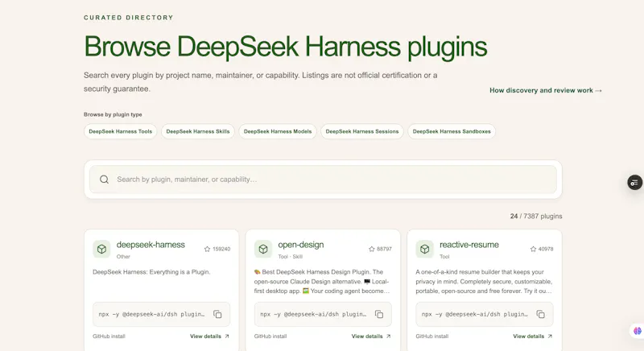Click the reactive-resume npx command text
Viewport: 644px width, 351px height.
click(x=474, y=314)
